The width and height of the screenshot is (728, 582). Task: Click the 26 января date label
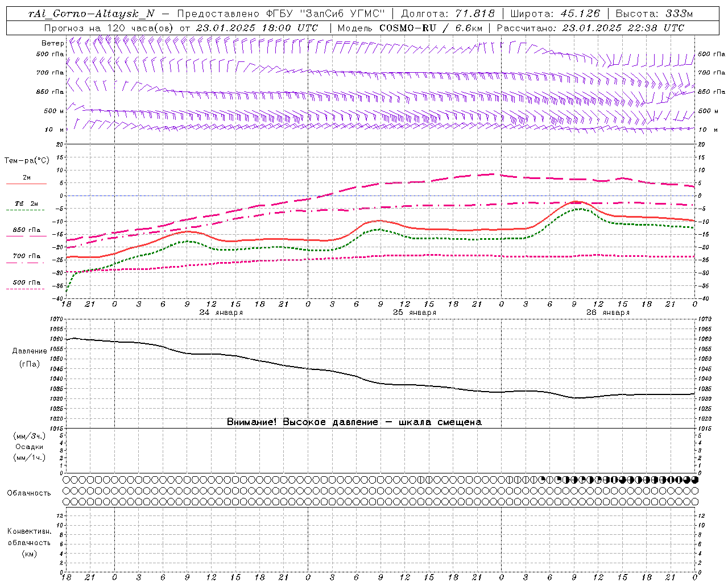coord(608,313)
